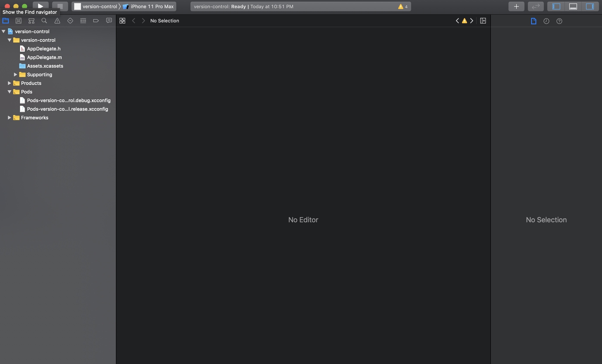The height and width of the screenshot is (364, 602).
Task: Jump to next issue arrow
Action: click(471, 21)
